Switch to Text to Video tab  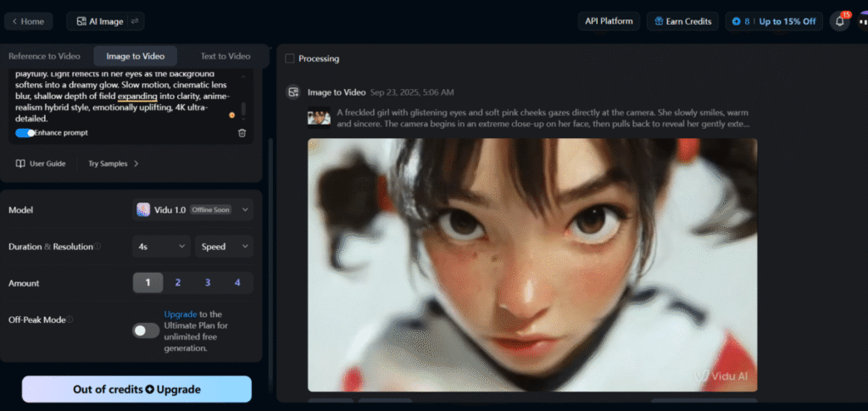pyautogui.click(x=225, y=57)
